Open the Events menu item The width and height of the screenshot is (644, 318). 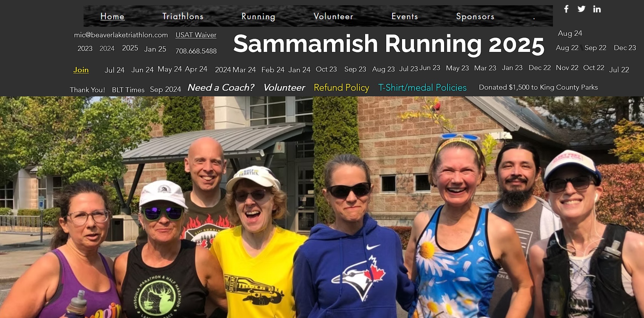pyautogui.click(x=405, y=16)
